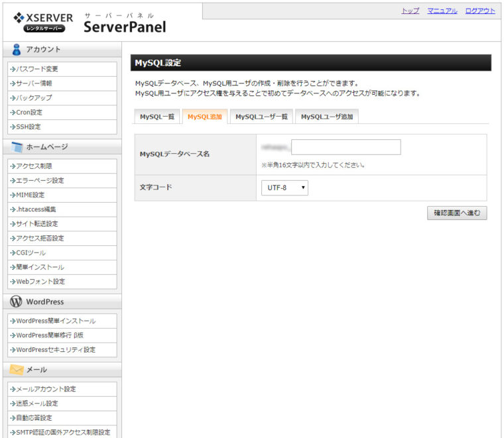Click the メール section header text
Image resolution: width=504 pixels, height=438 pixels.
click(36, 370)
